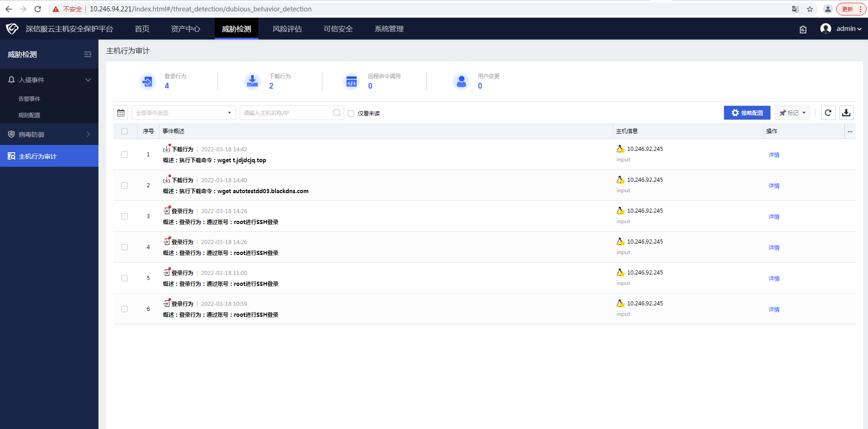Open 详情 for row 5 at 11:00

tap(774, 279)
